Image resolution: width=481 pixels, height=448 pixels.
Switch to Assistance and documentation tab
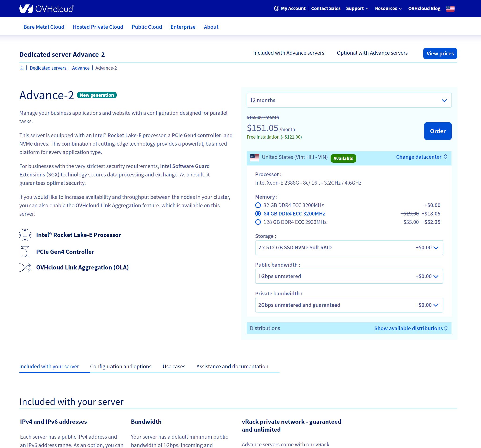pos(232,366)
